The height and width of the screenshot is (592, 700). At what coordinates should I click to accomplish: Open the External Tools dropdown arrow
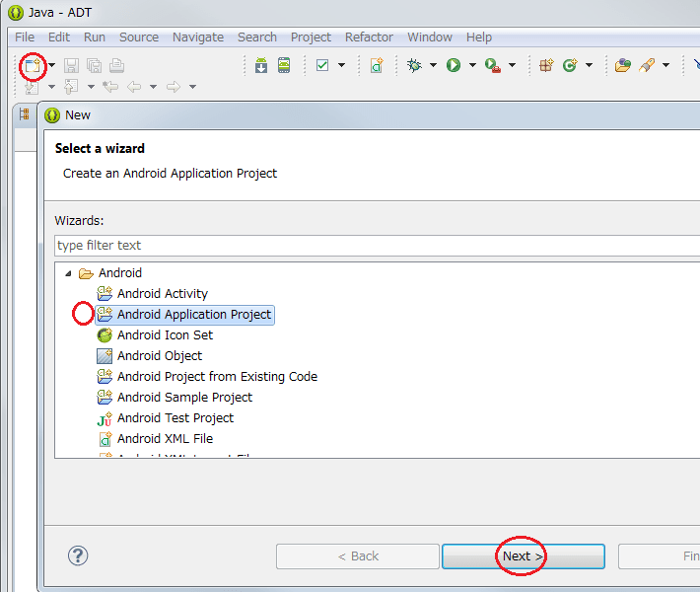click(x=512, y=65)
